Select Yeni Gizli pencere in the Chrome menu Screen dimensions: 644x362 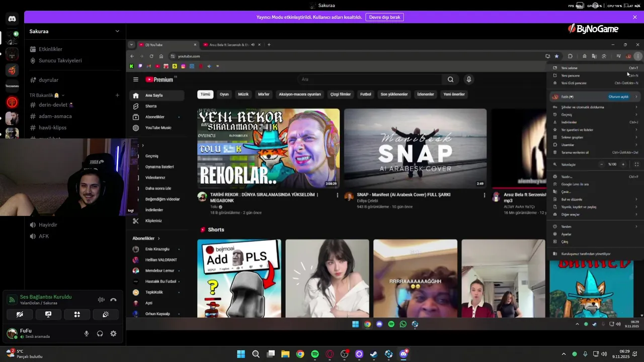coord(596,83)
